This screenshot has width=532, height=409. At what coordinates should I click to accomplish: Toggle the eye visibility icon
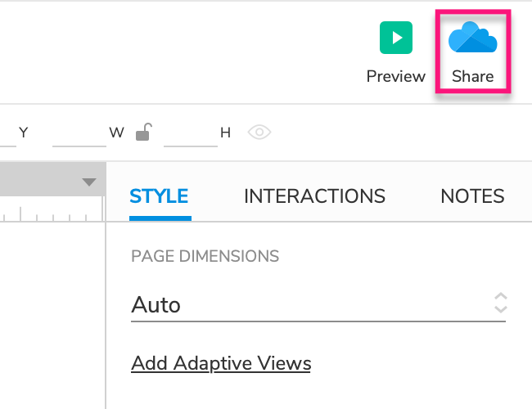tap(259, 132)
